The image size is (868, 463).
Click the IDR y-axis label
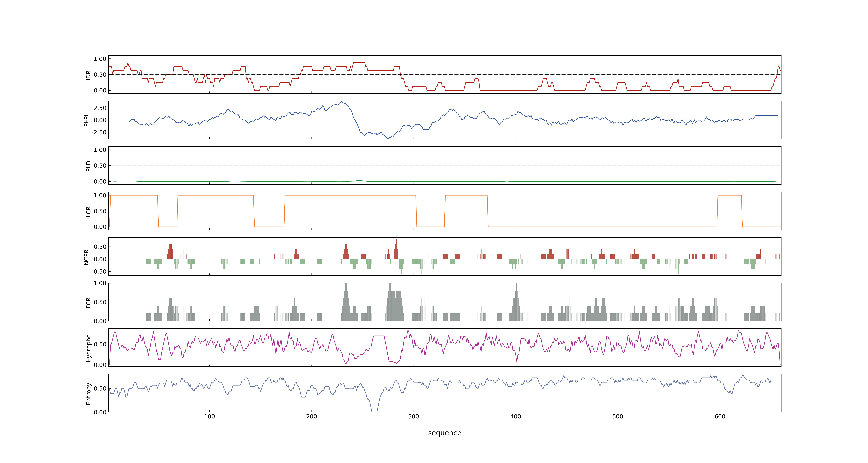[x=89, y=75]
